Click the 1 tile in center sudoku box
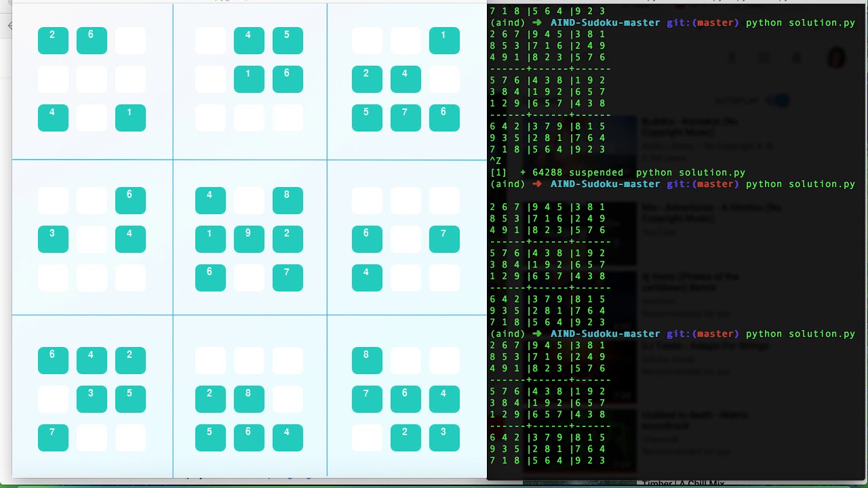Image resolution: width=868 pixels, height=488 pixels. (x=210, y=239)
